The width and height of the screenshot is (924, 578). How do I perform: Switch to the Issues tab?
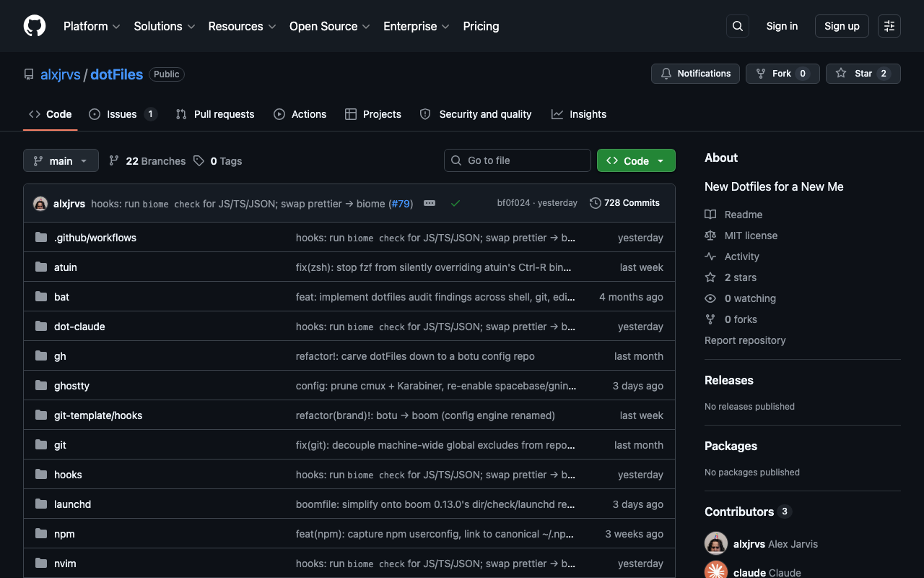[x=123, y=114]
